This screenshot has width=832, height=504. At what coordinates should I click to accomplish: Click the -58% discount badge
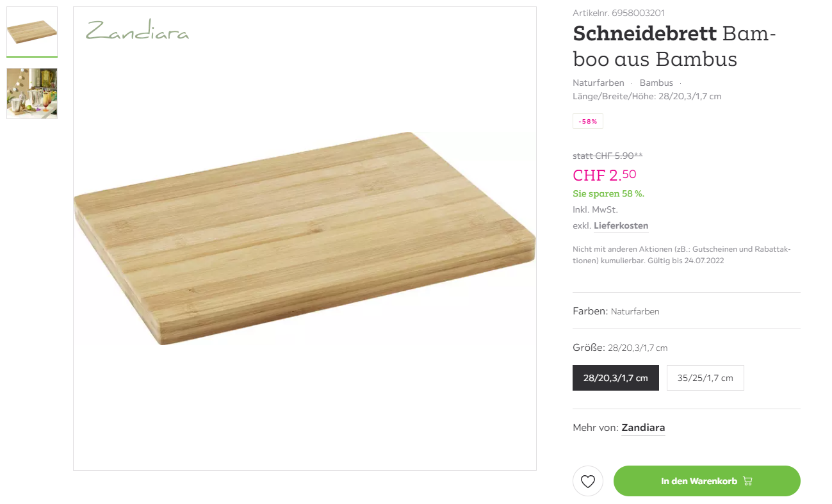tap(587, 121)
